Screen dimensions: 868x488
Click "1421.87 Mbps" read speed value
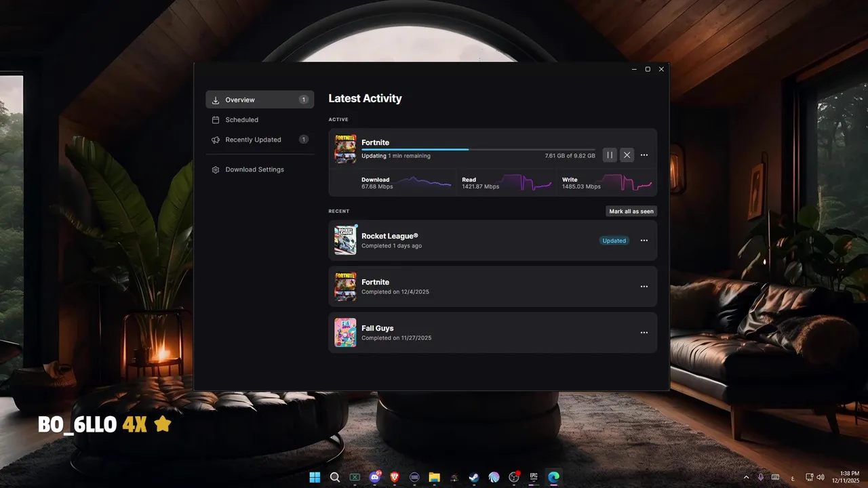480,186
